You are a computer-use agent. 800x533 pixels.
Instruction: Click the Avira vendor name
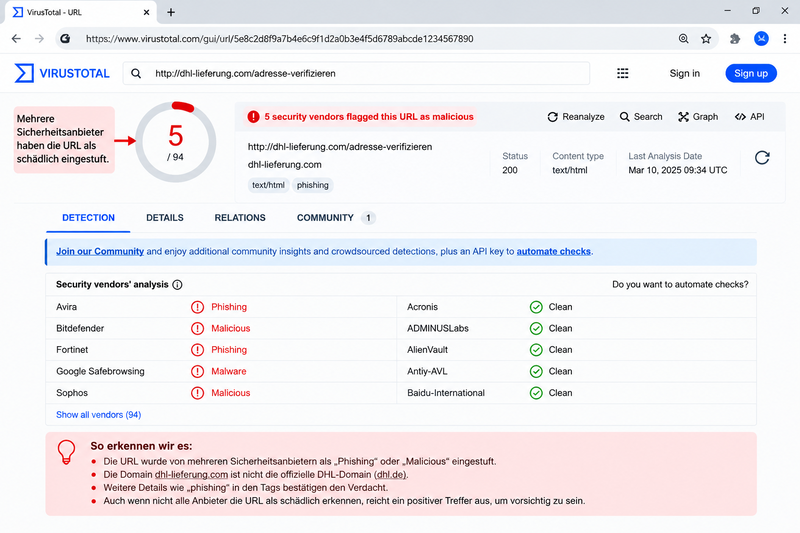(x=66, y=307)
